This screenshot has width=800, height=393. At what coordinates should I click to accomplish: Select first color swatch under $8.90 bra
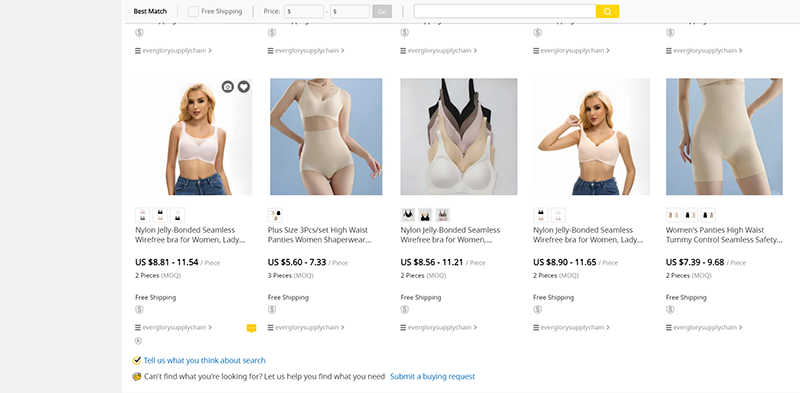[x=540, y=215]
